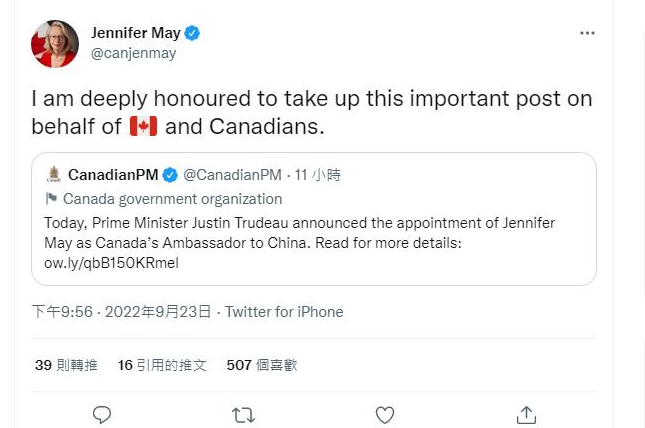This screenshot has width=645, height=428.
Task: Open Jennifer May's profile picture
Action: coord(55,44)
